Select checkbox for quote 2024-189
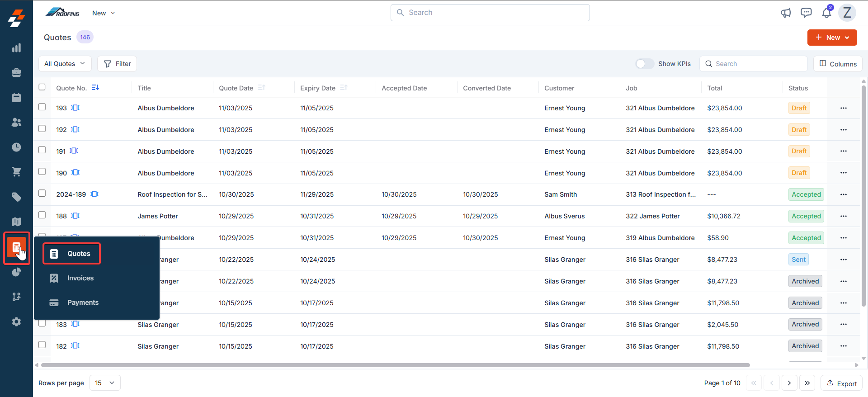The image size is (868, 397). click(x=42, y=193)
